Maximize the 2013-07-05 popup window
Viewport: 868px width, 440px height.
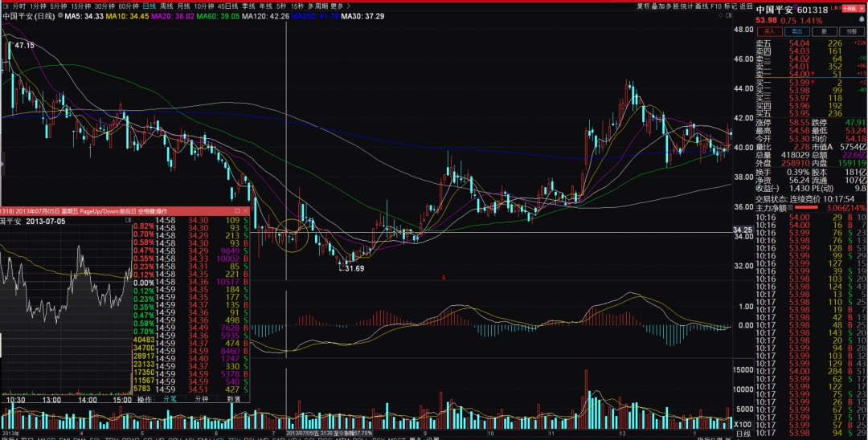(x=237, y=211)
